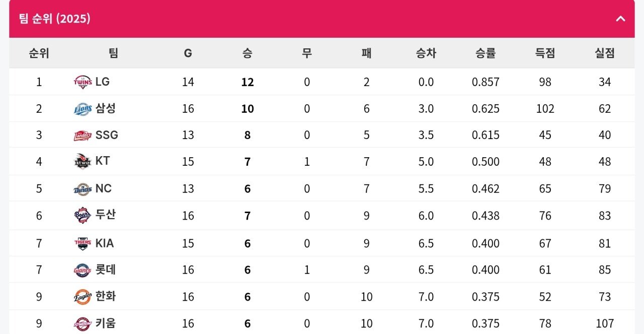Select LG's wins value 12
Viewport: 644px width, 334px height.
tap(247, 82)
